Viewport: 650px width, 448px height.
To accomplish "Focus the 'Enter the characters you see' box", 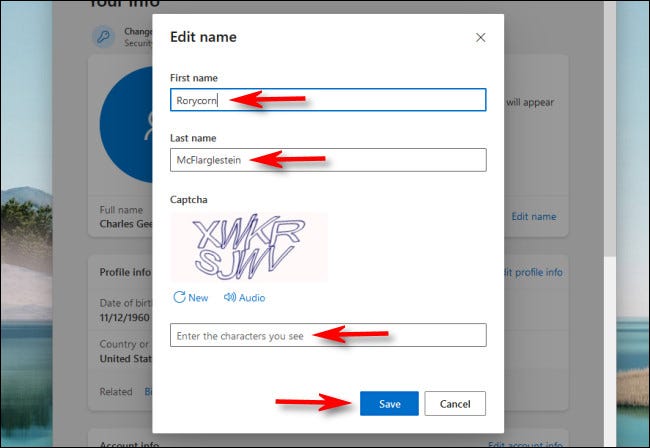I will (328, 335).
